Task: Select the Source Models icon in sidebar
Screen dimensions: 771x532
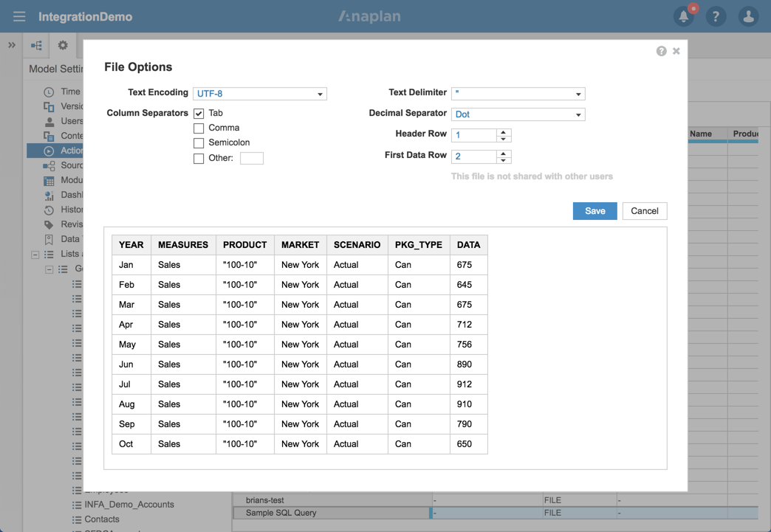Action: pyautogui.click(x=49, y=165)
